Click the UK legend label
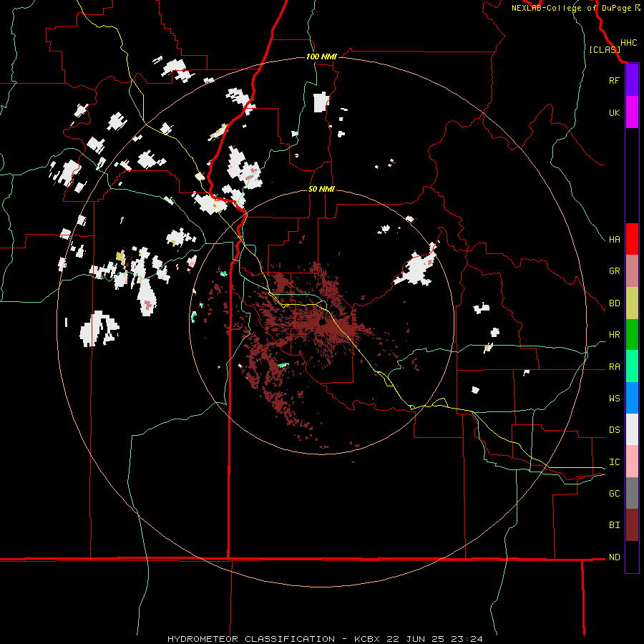The height and width of the screenshot is (644, 644). coord(615,112)
